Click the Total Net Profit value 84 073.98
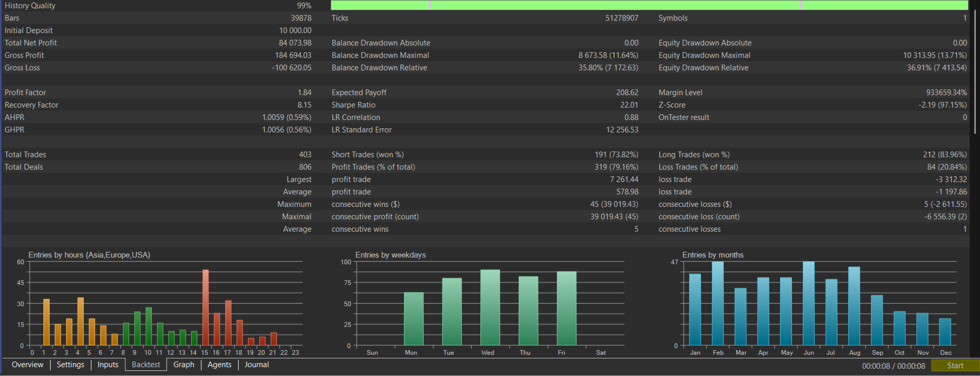Viewport: 980px width, 376px height. (x=295, y=43)
